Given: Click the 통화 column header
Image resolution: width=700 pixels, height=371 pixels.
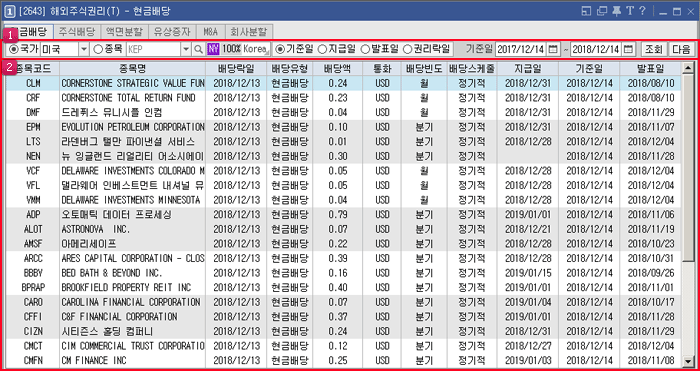Looking at the screenshot, I should [382, 69].
